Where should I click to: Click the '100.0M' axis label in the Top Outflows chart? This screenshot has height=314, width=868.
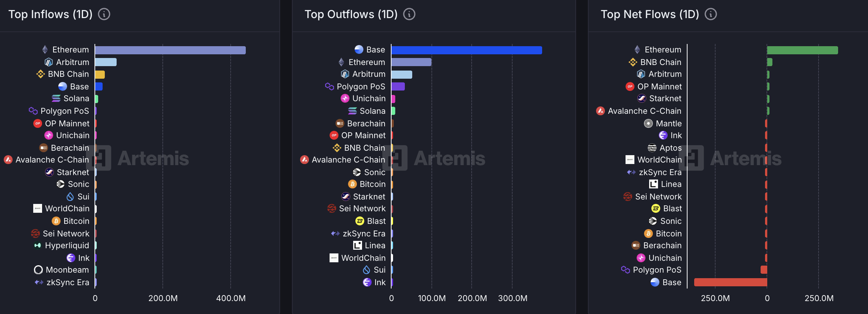tap(432, 298)
